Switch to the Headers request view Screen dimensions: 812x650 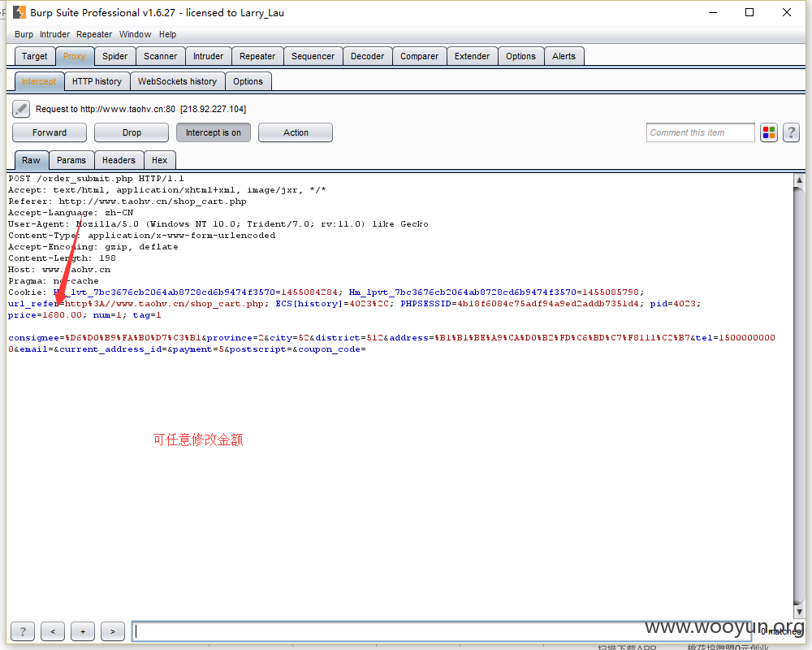[119, 160]
